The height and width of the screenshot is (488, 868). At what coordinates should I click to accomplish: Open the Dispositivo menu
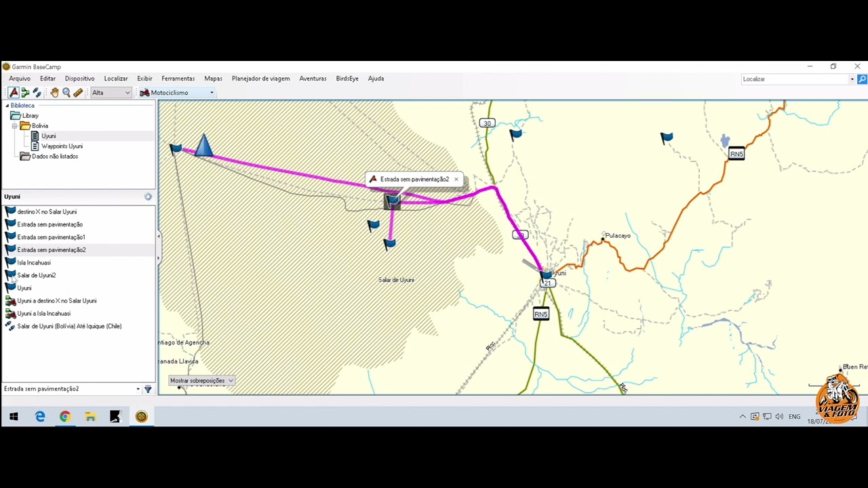80,79
